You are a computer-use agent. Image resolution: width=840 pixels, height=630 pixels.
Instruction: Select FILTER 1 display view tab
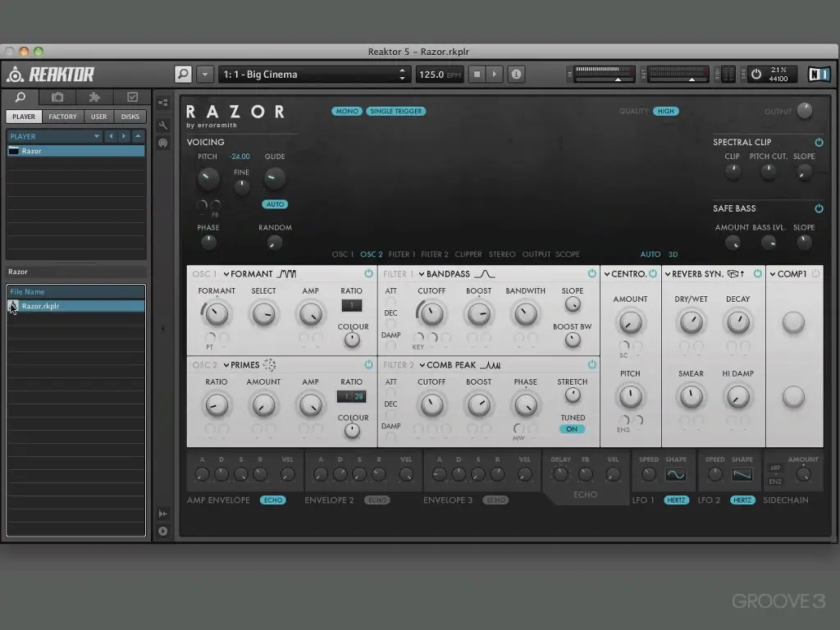click(402, 254)
